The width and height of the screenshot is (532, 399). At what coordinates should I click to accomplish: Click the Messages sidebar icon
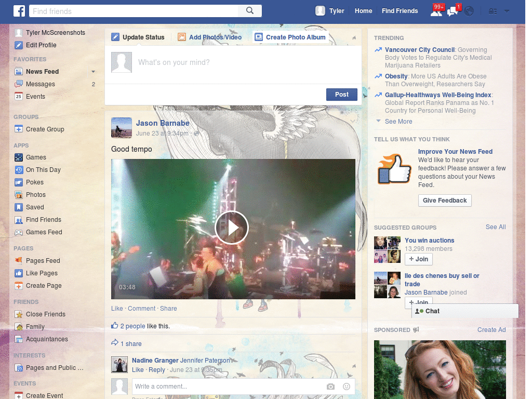pyautogui.click(x=19, y=84)
